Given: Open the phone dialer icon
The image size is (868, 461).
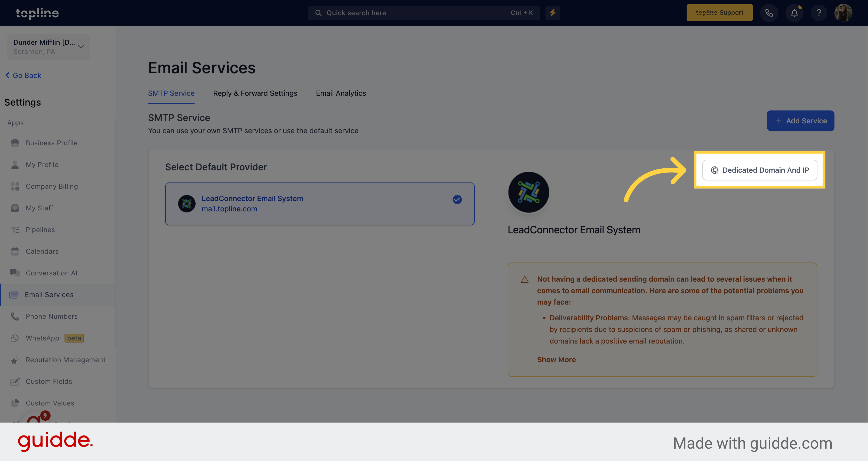Looking at the screenshot, I should [769, 13].
